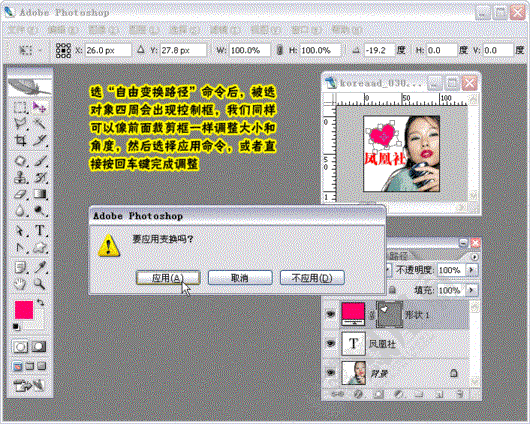Switch to Standard mode editing
The image size is (530, 424).
tap(20, 347)
